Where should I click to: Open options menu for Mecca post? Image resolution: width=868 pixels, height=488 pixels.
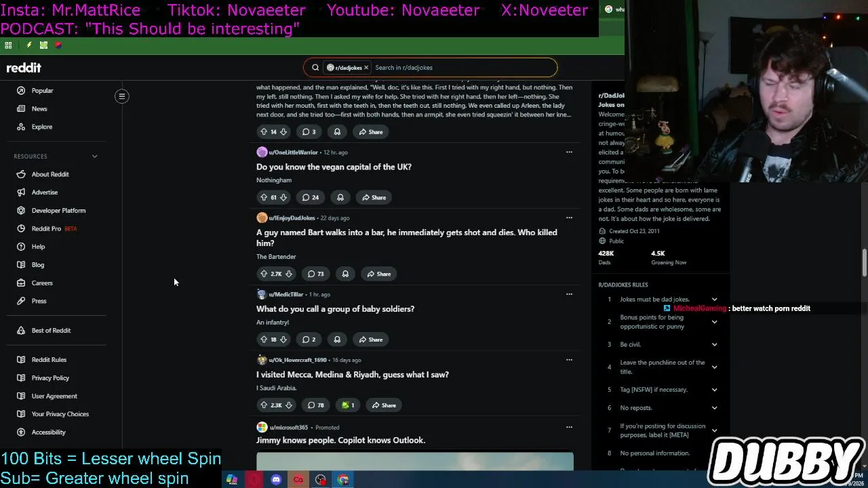coord(569,360)
